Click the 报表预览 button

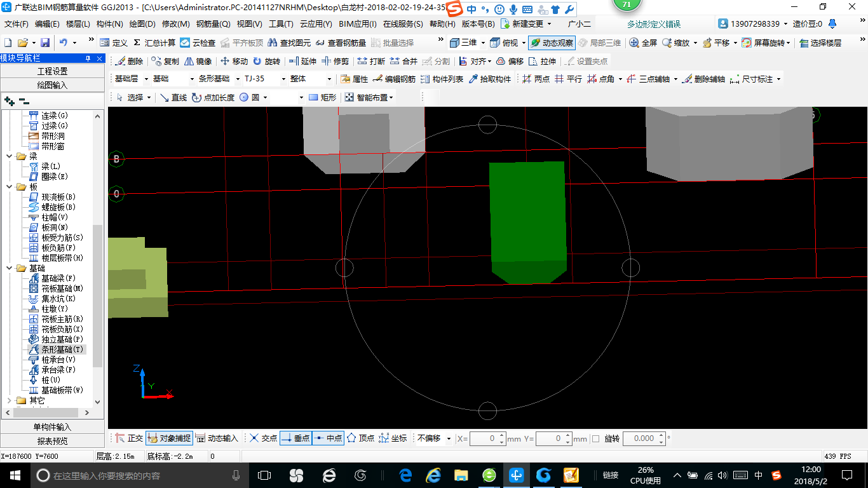pos(52,441)
